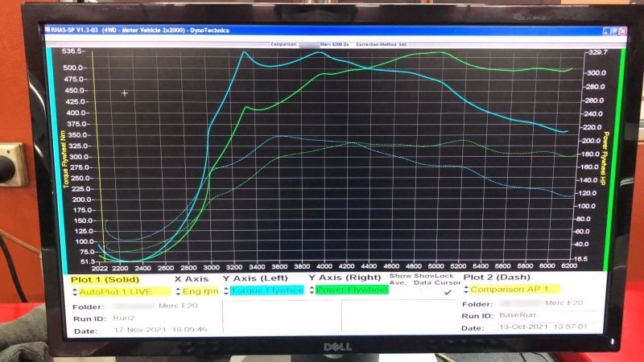This screenshot has height=362, width=644.
Task: Toggle the Show Data checkbox
Action: tap(423, 292)
